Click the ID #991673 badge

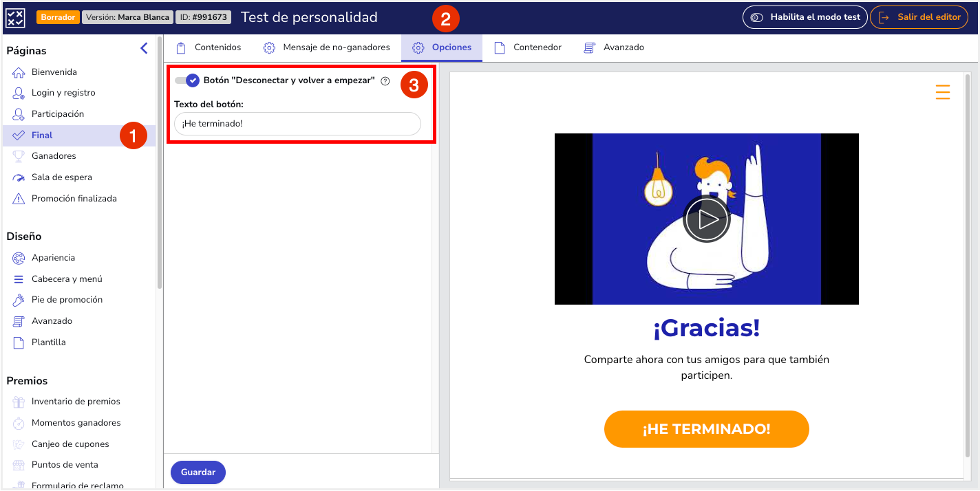pos(203,17)
